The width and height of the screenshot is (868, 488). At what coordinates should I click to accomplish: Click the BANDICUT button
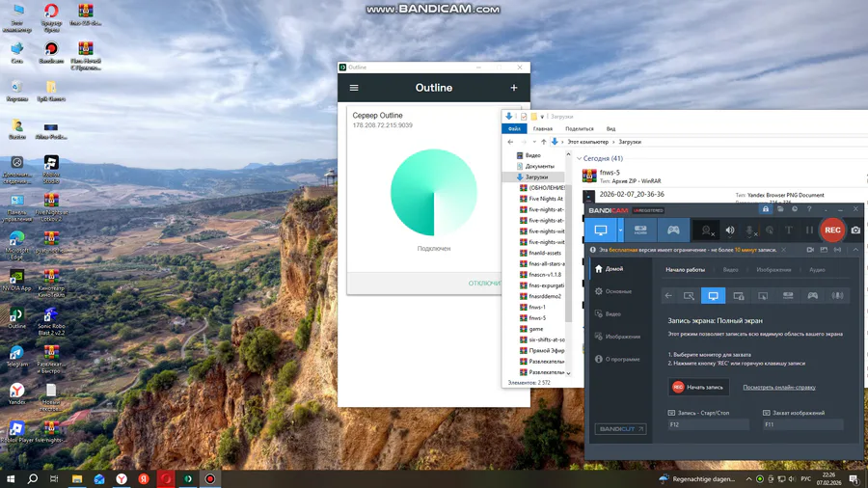[620, 429]
